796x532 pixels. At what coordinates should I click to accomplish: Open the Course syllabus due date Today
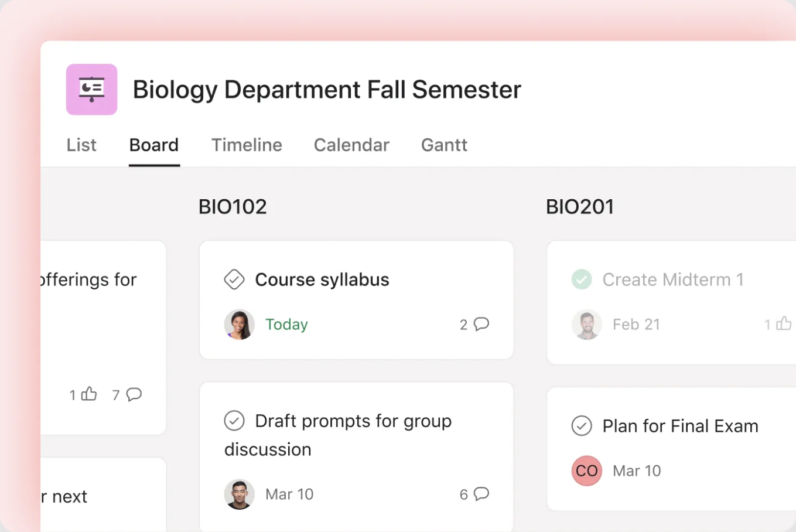[x=286, y=324]
